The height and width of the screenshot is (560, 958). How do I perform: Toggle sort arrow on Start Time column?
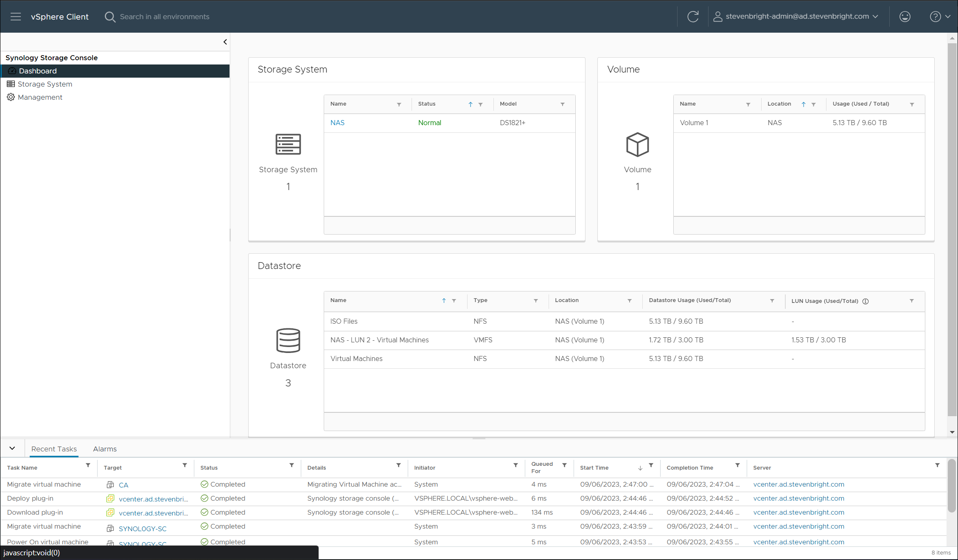point(640,468)
